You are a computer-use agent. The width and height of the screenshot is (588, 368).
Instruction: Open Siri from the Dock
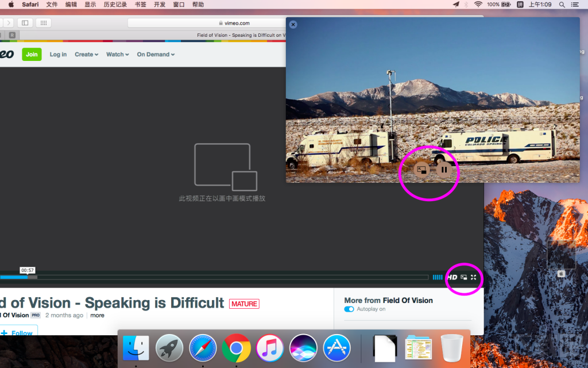tap(303, 348)
